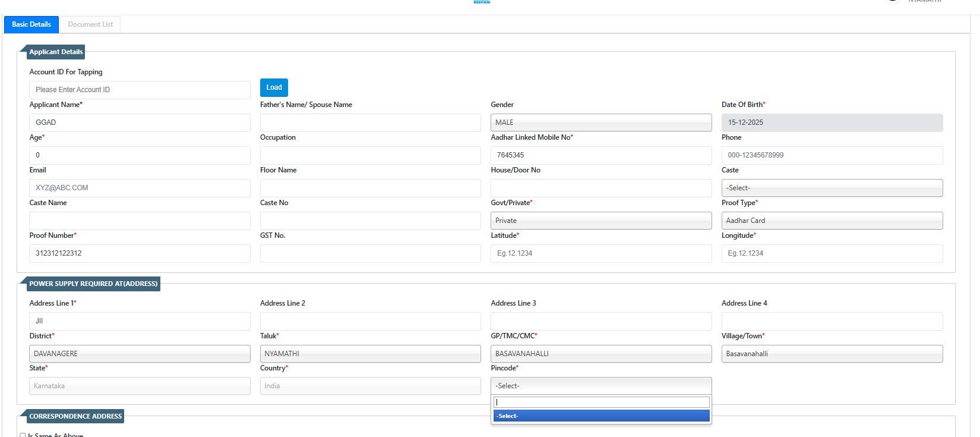This screenshot has width=980, height=437.
Task: Click the Date Of Birth field
Action: pos(832,122)
